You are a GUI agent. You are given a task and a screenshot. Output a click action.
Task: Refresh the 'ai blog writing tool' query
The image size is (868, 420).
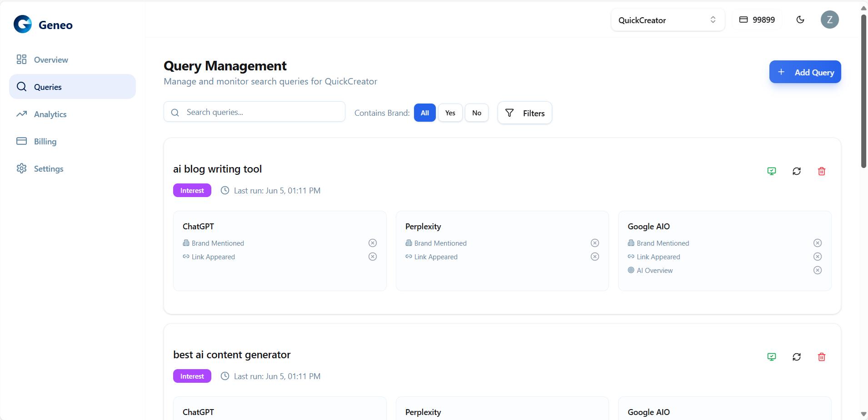[x=796, y=171]
